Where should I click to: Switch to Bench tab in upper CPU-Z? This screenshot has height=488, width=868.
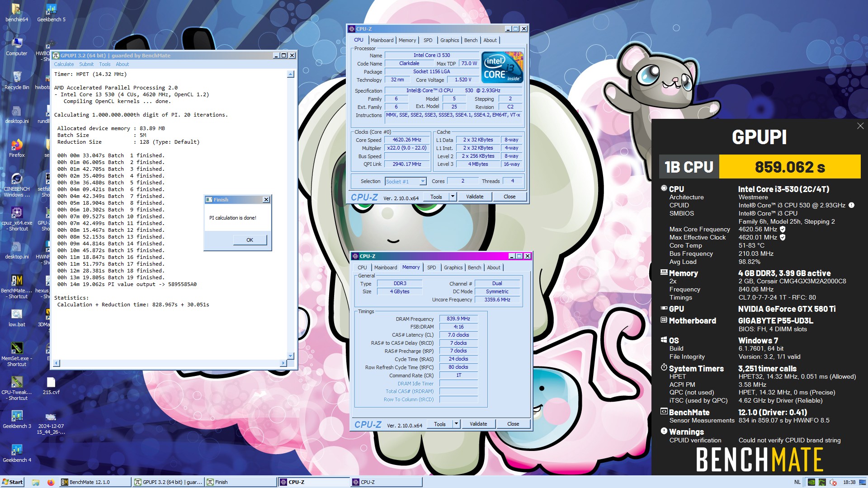(471, 40)
